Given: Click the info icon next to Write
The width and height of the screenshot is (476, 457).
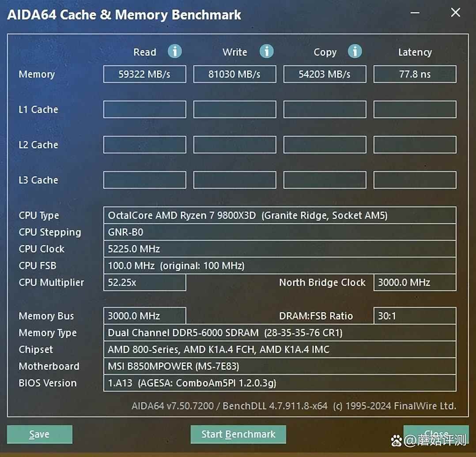Looking at the screenshot, I should click(267, 51).
